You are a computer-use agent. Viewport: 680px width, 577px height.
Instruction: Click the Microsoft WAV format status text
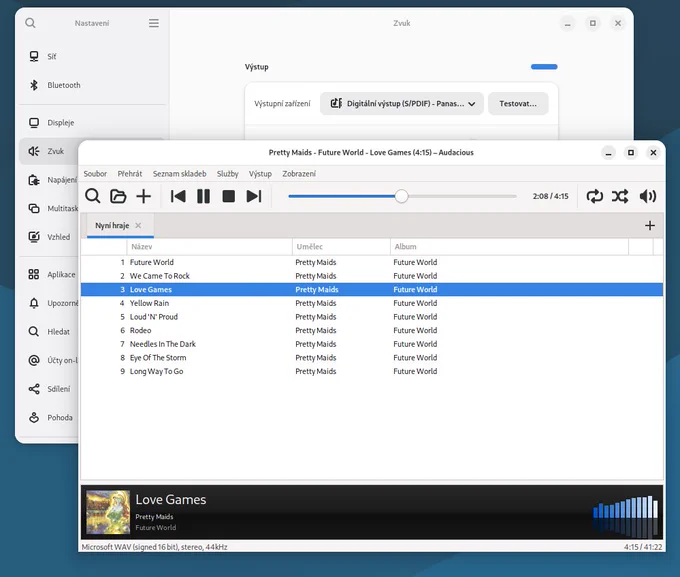pyautogui.click(x=154, y=547)
